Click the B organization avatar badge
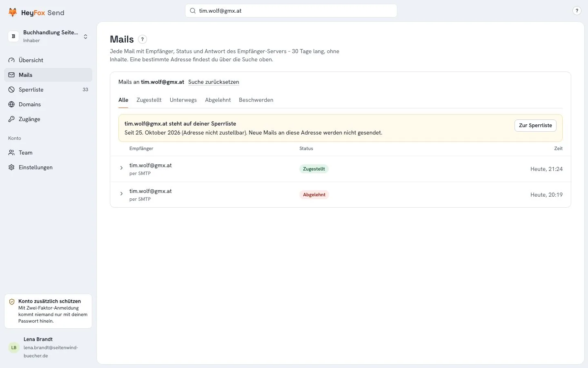 (13, 36)
